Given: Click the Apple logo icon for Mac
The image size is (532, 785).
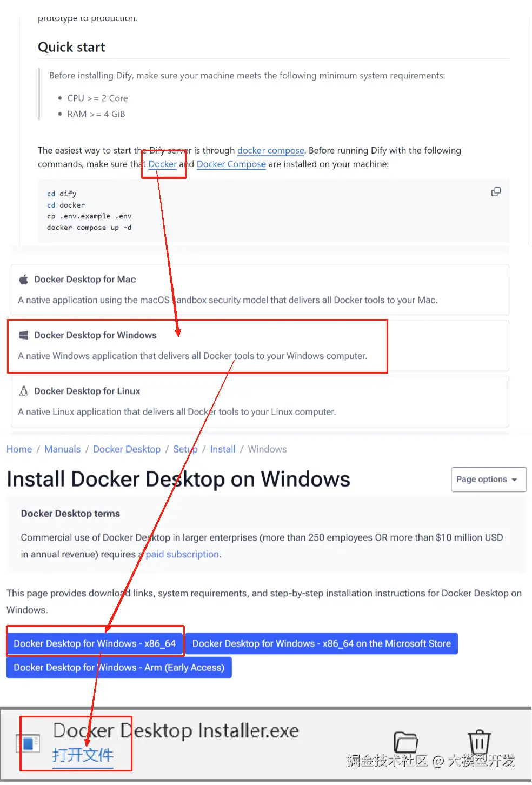Looking at the screenshot, I should pos(24,280).
